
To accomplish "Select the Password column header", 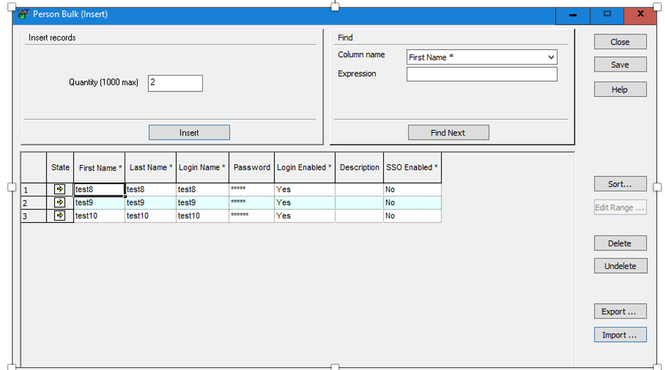I will [x=251, y=168].
